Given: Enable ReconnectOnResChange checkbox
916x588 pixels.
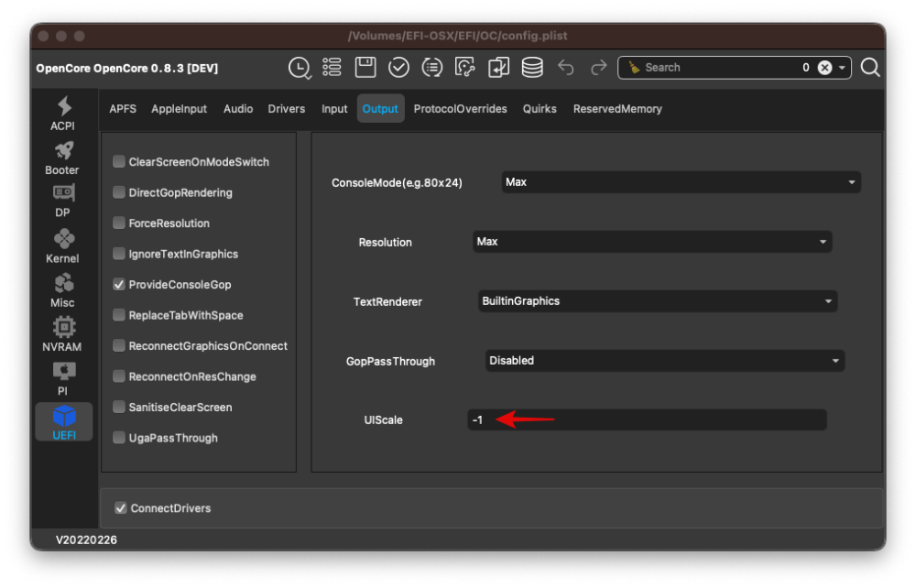Looking at the screenshot, I should [x=118, y=376].
